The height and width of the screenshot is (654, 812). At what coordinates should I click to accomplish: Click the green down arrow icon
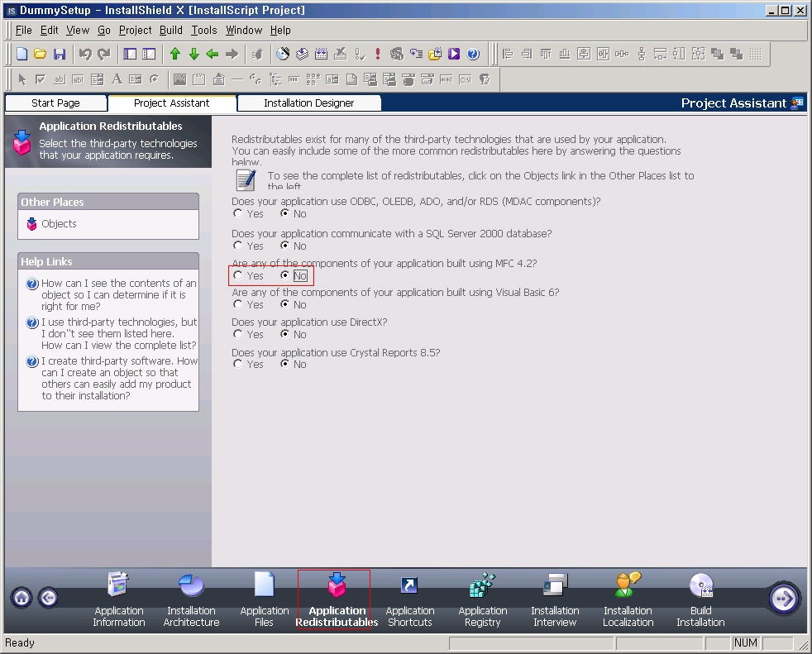pyautogui.click(x=194, y=54)
